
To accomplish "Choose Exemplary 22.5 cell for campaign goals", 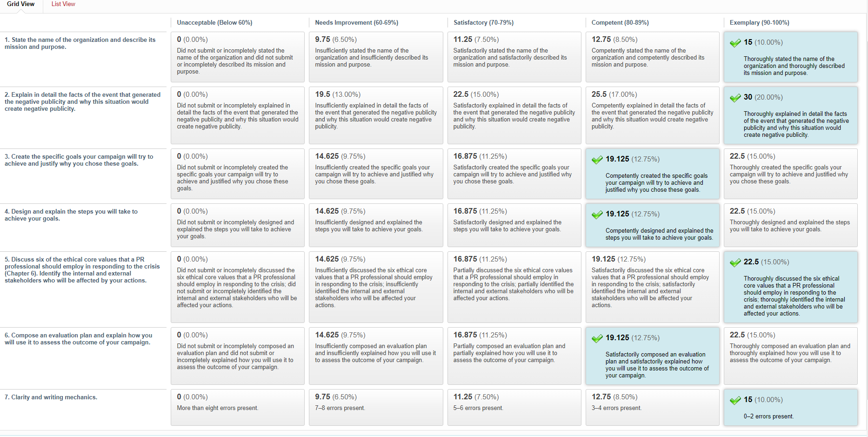I will point(790,174).
